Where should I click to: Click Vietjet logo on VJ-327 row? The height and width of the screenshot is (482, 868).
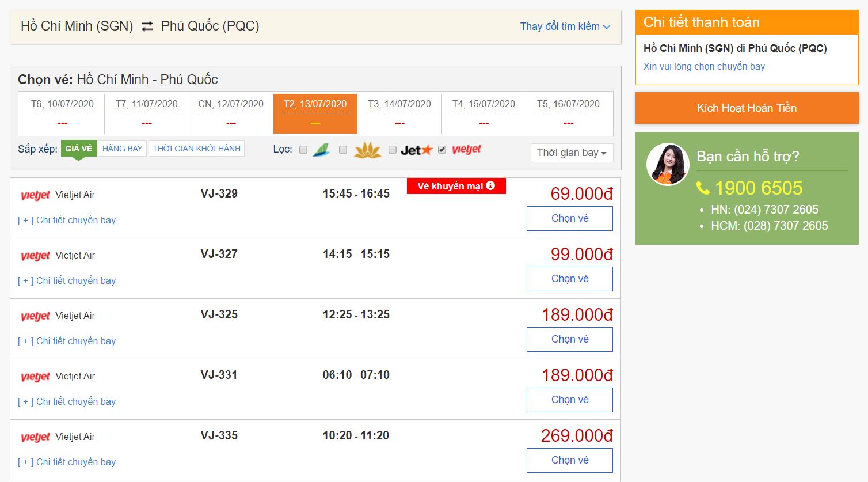point(36,256)
